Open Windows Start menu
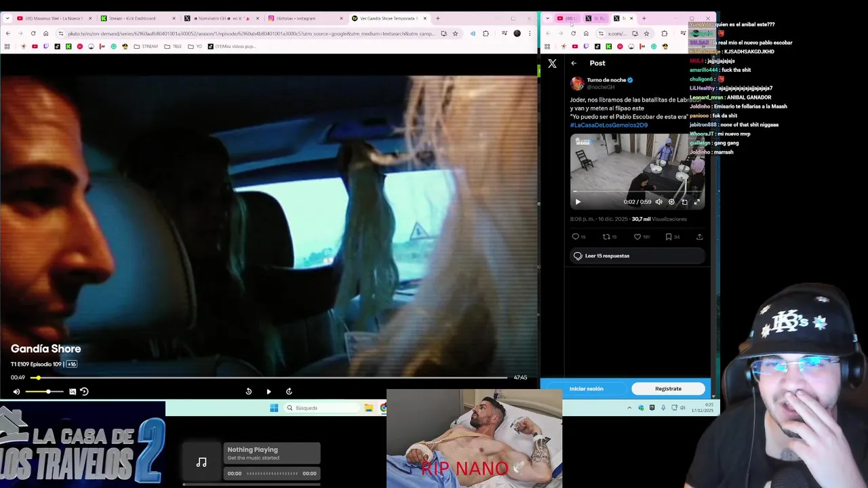 click(x=274, y=407)
